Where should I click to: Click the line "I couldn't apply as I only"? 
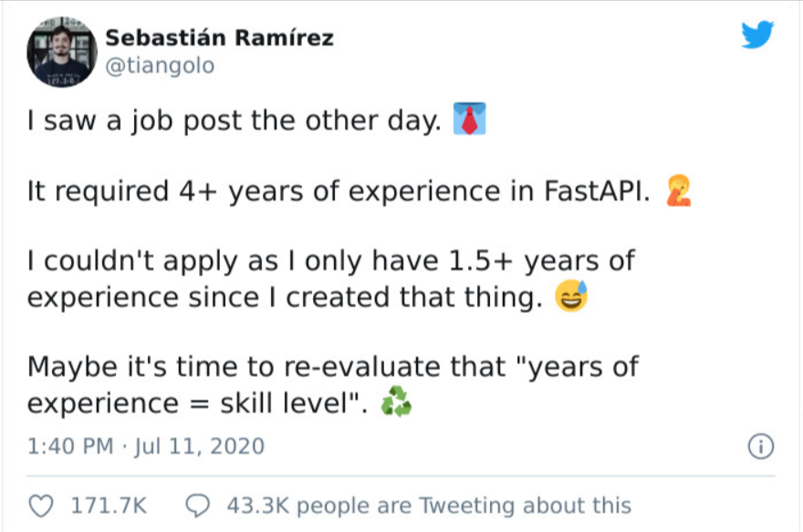click(330, 261)
